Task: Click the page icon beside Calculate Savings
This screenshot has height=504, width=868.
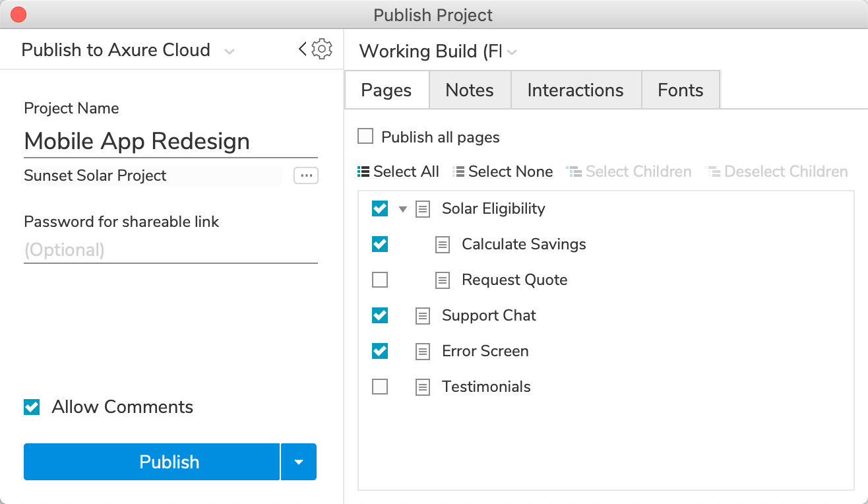Action: [x=443, y=245]
